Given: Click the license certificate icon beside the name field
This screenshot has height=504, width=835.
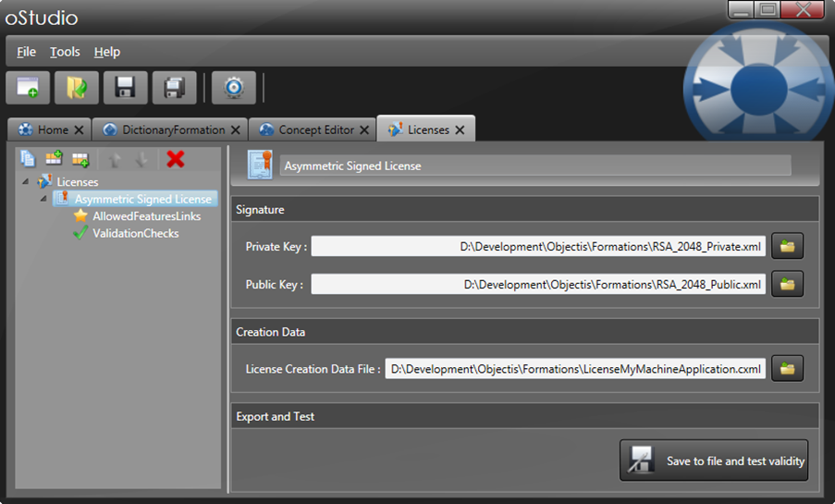Looking at the screenshot, I should (x=260, y=165).
